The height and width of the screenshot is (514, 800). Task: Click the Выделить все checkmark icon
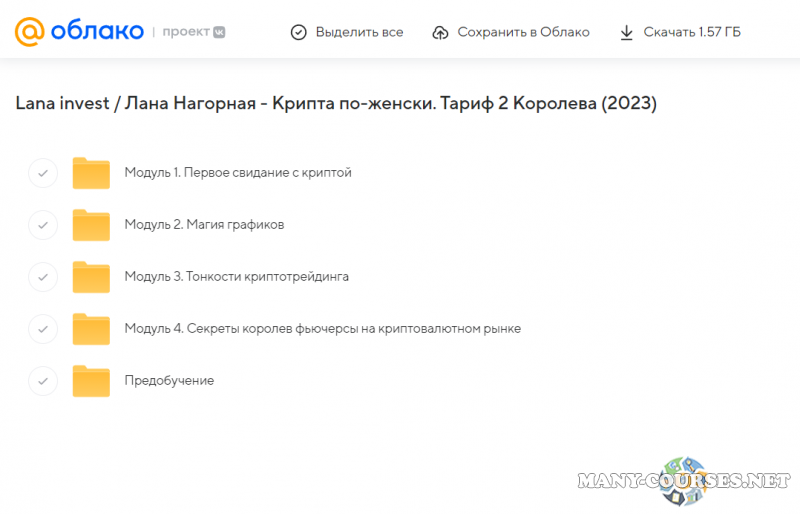[298, 32]
